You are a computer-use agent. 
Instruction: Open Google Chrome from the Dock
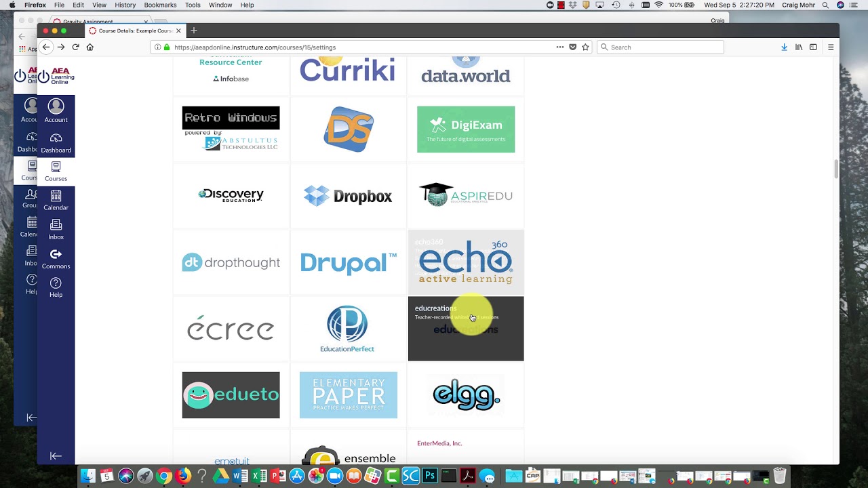pyautogui.click(x=163, y=476)
